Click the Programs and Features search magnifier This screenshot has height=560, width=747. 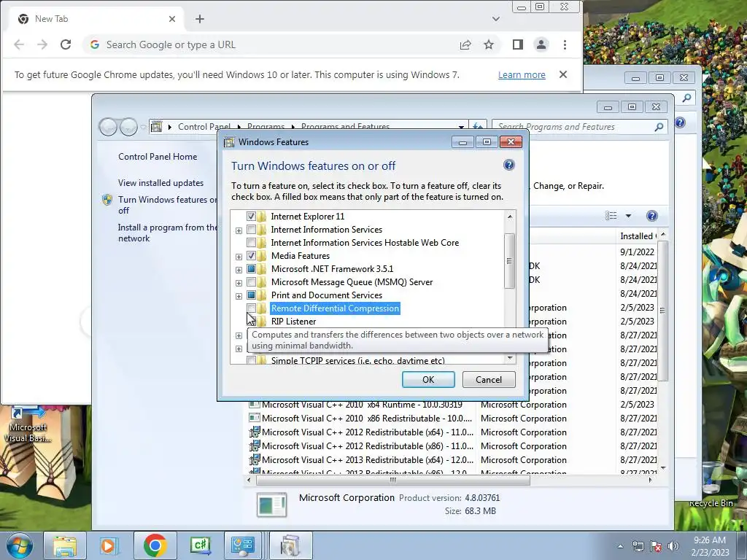click(659, 127)
